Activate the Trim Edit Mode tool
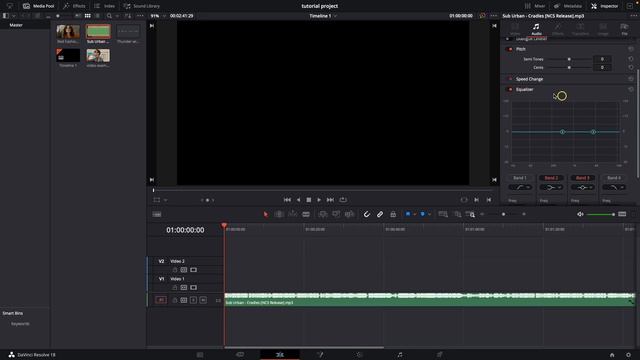 click(279, 214)
